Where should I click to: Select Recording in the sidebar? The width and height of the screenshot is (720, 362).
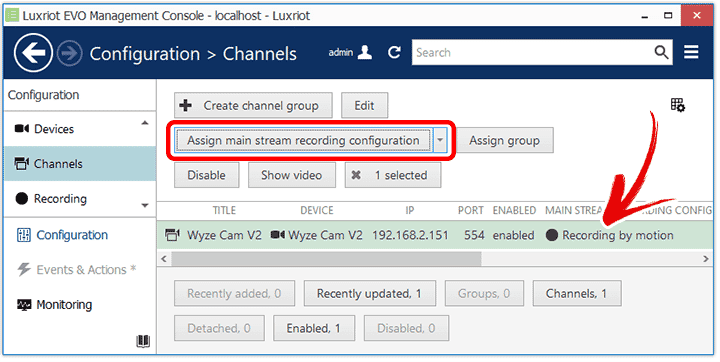click(80, 198)
